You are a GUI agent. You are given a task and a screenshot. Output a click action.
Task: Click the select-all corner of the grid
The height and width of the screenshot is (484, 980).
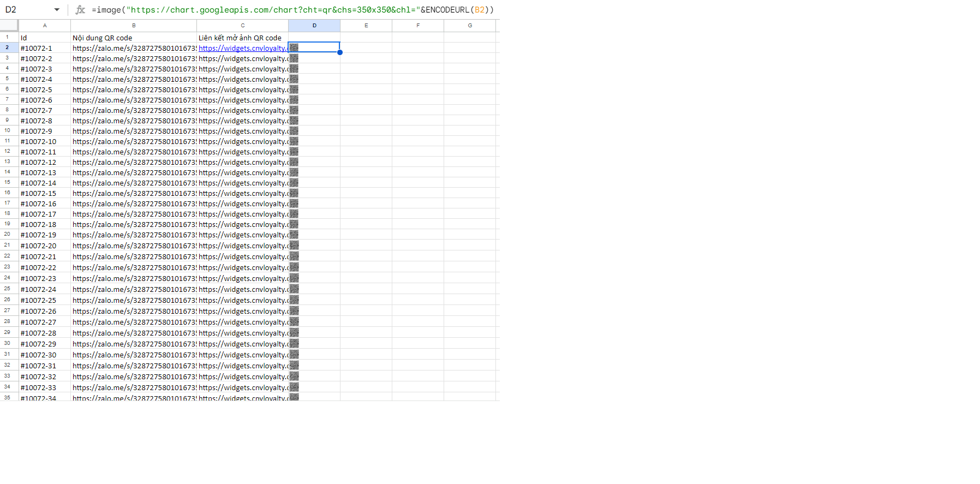pos(9,26)
